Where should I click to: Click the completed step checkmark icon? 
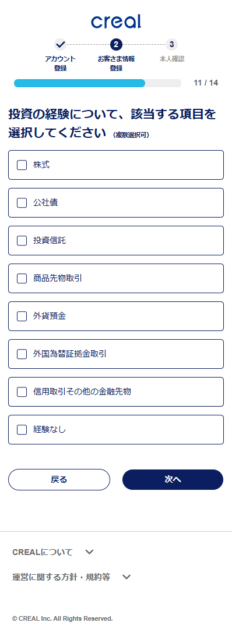(61, 44)
